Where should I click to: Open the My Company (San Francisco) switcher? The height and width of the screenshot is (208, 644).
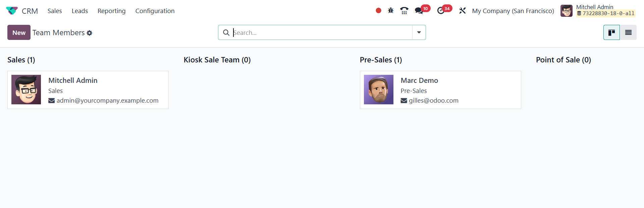pos(513,11)
